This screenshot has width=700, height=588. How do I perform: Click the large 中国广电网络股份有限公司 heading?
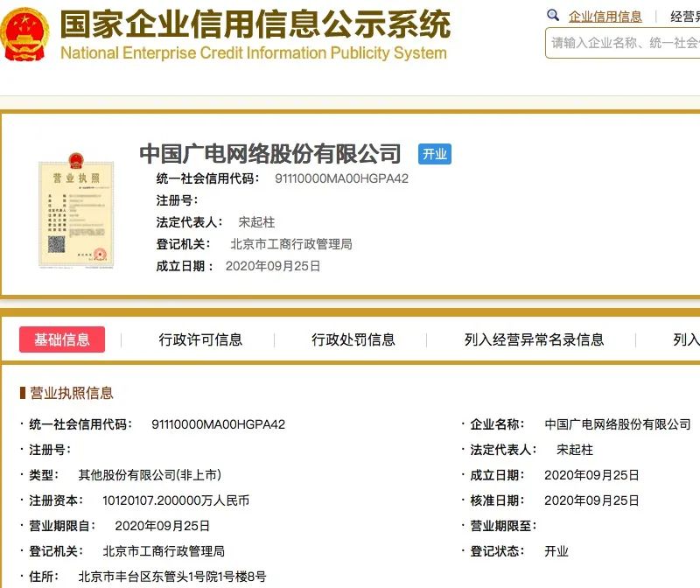(270, 154)
